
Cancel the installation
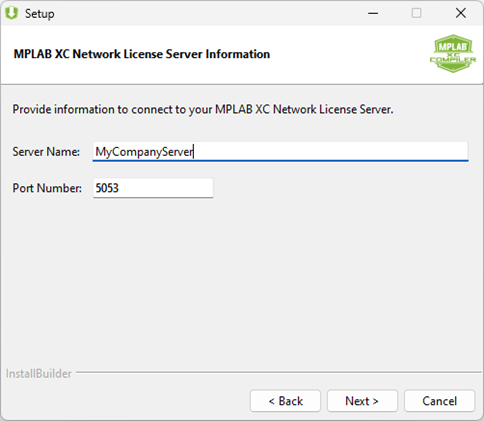439,401
